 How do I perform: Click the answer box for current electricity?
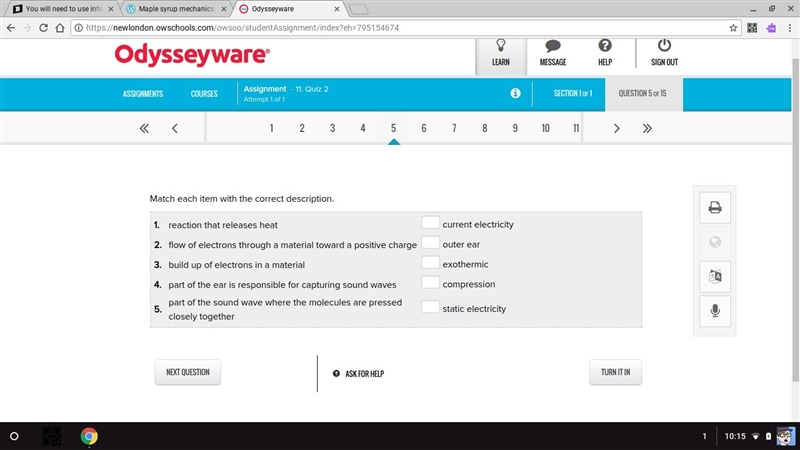click(430, 222)
